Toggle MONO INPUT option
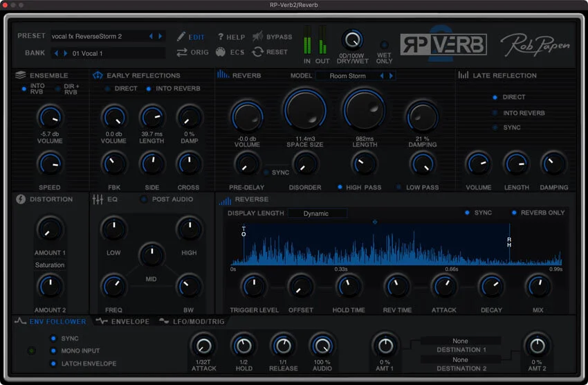 pyautogui.click(x=53, y=350)
